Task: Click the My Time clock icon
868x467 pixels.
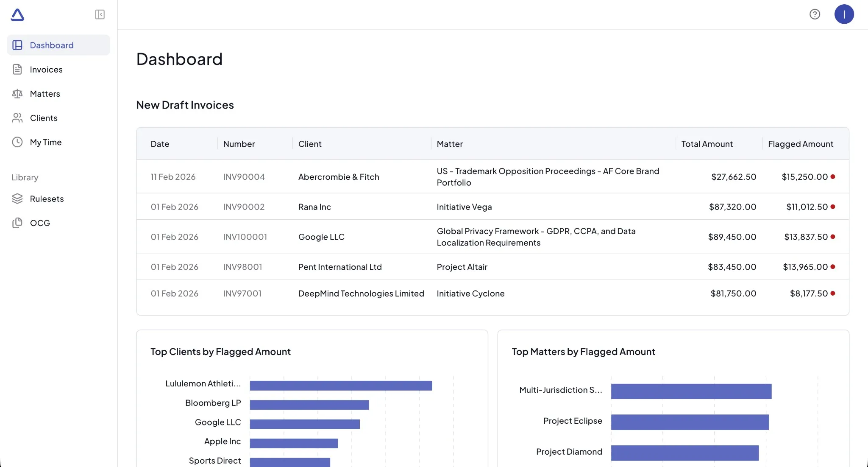Action: coord(17,142)
